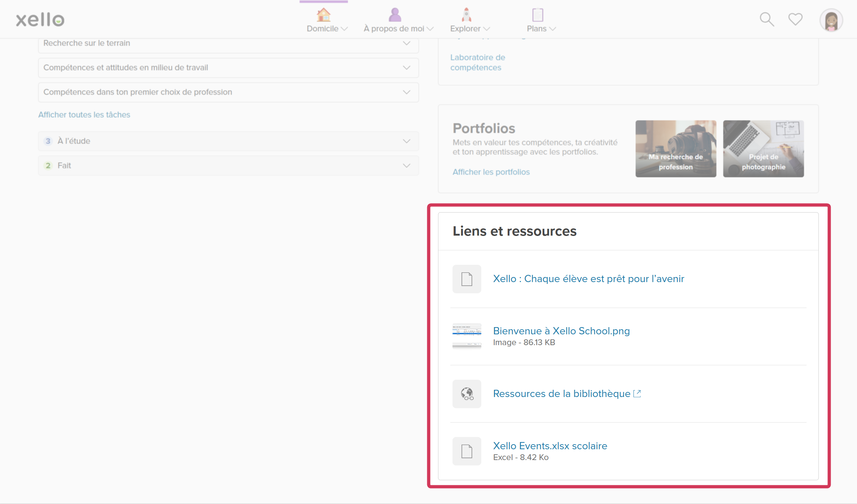The image size is (857, 504).
Task: Open Xello Events.xlsx scolaire link
Action: pyautogui.click(x=550, y=446)
